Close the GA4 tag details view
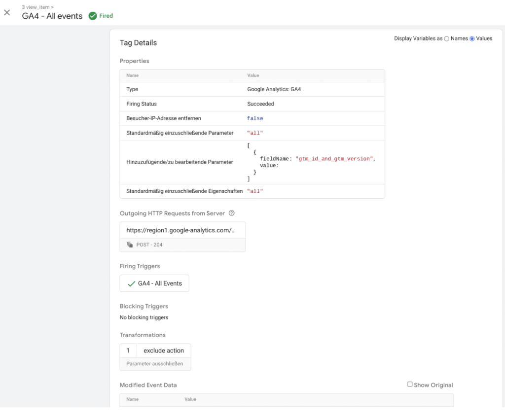 pyautogui.click(x=7, y=12)
